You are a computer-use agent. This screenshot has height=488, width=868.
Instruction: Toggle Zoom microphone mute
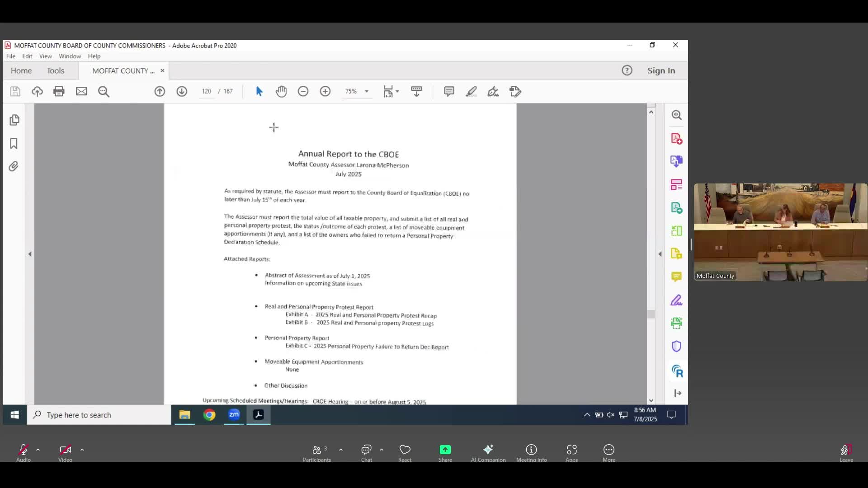tap(23, 450)
